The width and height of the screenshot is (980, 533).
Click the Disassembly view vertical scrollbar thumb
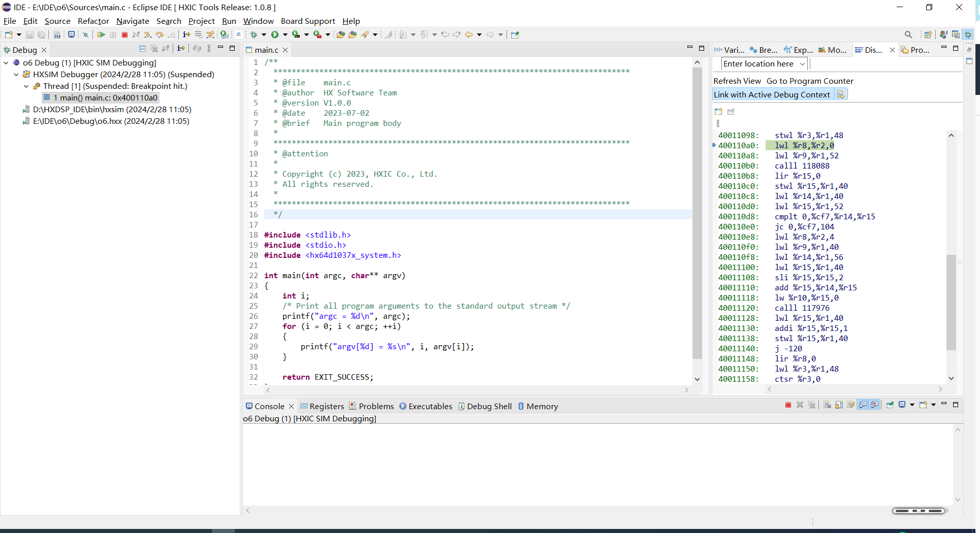click(951, 302)
